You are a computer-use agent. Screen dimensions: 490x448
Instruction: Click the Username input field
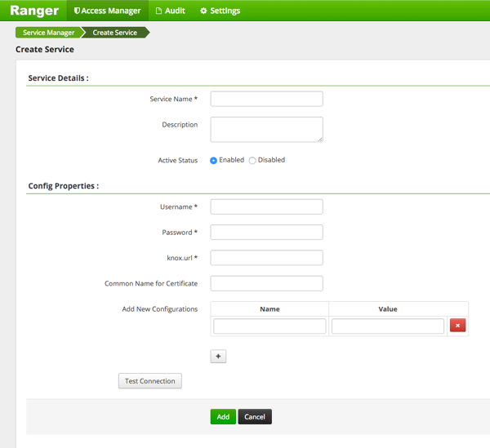(x=266, y=207)
